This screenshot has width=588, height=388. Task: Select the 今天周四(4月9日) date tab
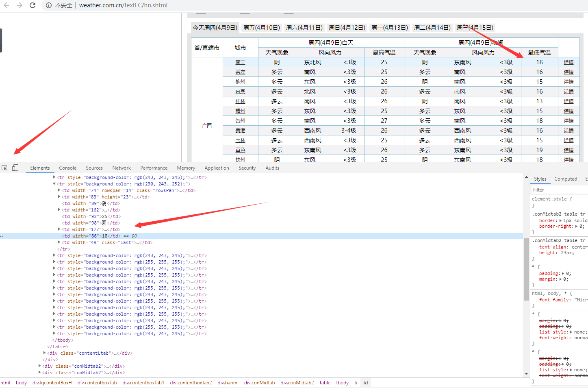215,28
